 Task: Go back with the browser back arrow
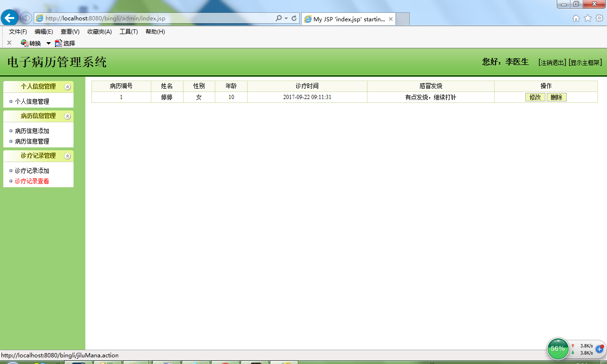(9, 18)
